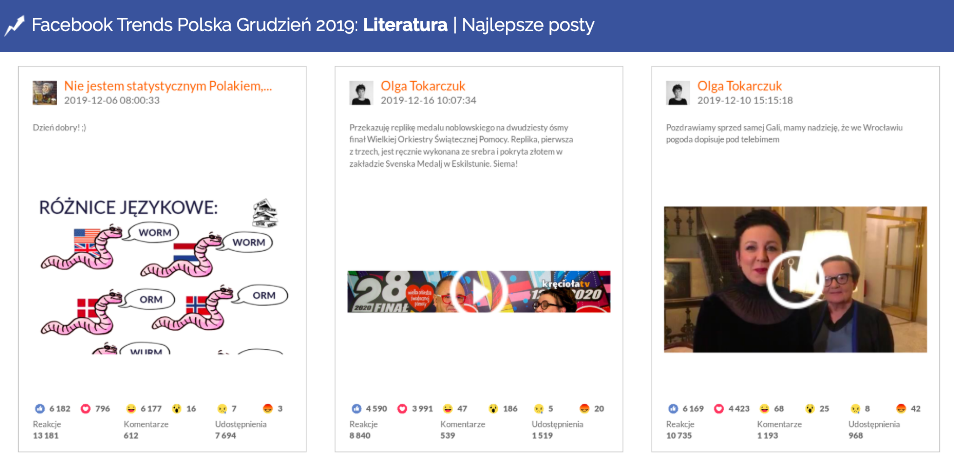Click the 2019-12-06 08:00:33 post timestamp

point(112,101)
